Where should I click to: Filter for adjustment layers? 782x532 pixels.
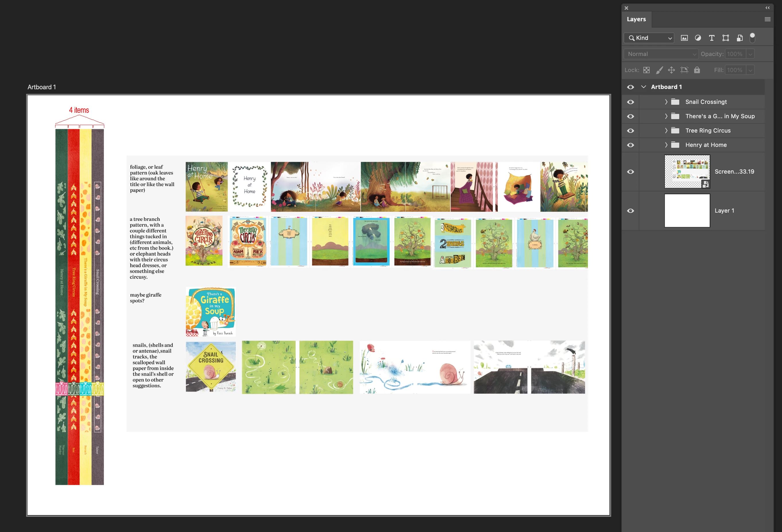point(698,38)
